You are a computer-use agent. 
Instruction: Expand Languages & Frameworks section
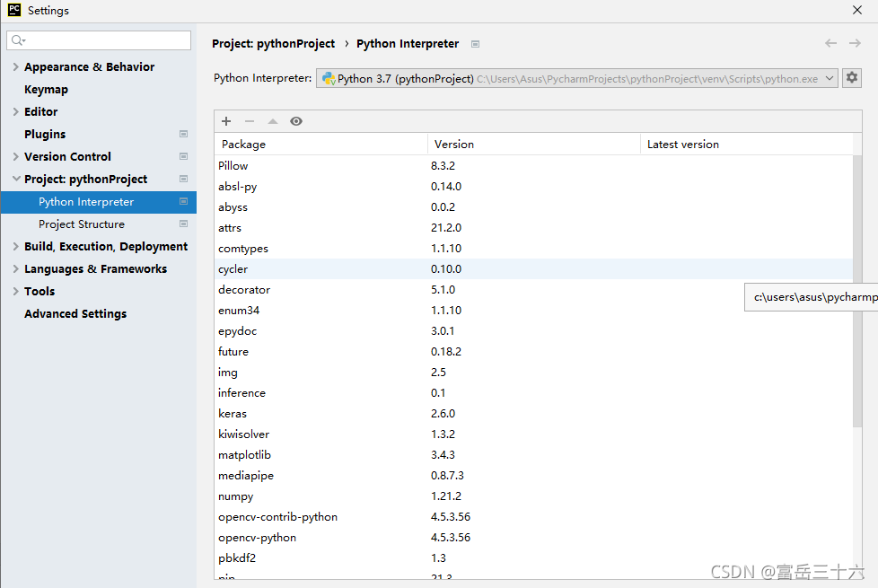pos(15,268)
